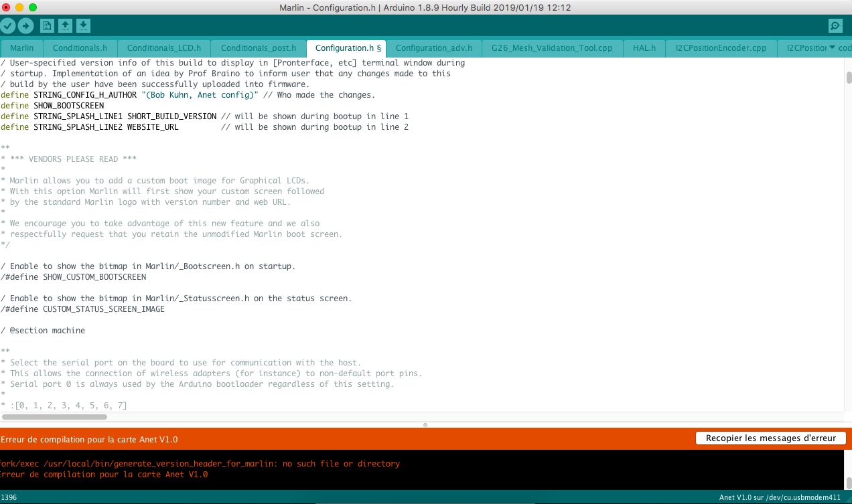Viewport: 852px width, 504px height.
Task: Click the :[0, 1, 2, 3, 4, 5, 6, 7] line
Action: point(64,406)
